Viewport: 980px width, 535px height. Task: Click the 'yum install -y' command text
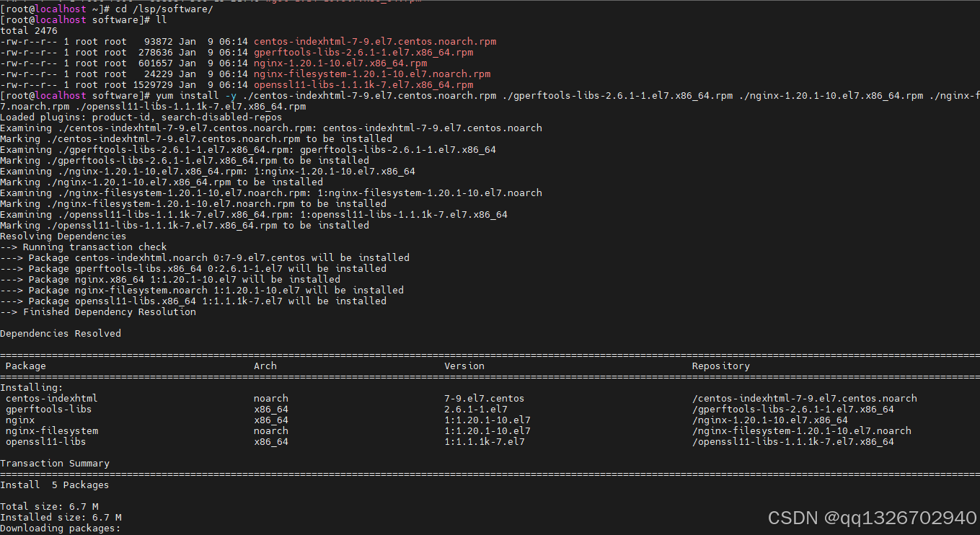click(196, 95)
